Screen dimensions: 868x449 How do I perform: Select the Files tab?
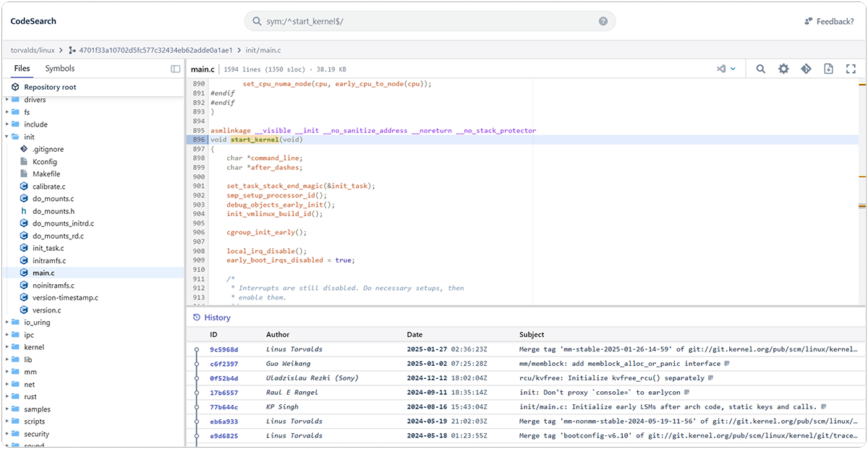[x=22, y=69]
